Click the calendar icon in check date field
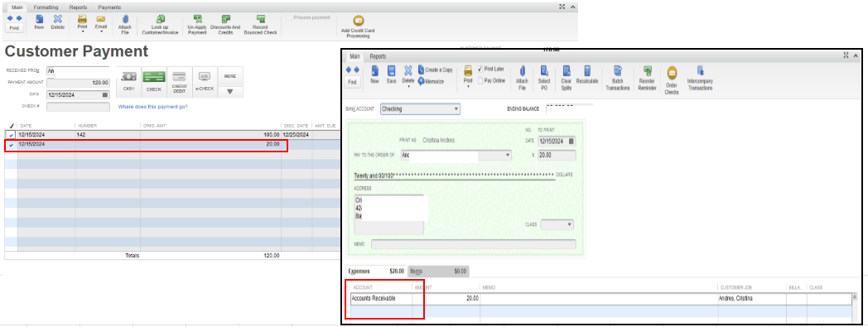The width and height of the screenshot is (868, 327). tap(571, 141)
